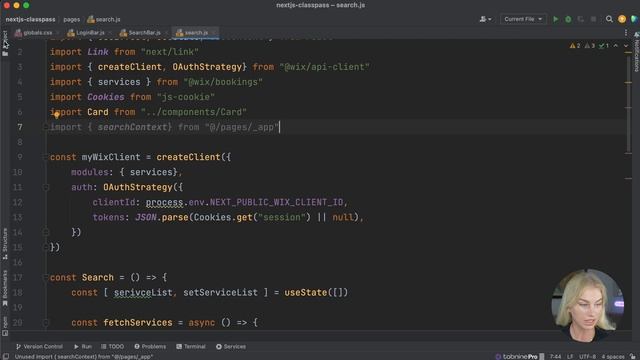Click the intention lightbulb on line 6

point(57,115)
